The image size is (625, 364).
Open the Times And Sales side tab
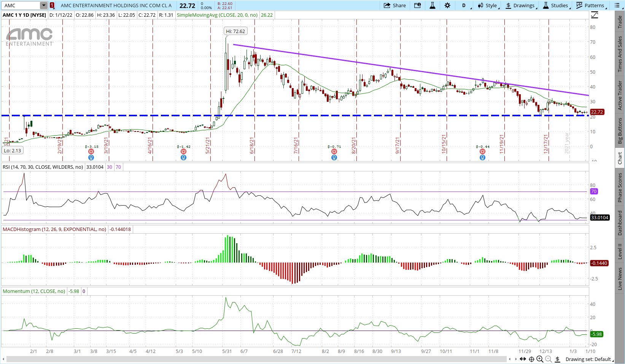620,54
